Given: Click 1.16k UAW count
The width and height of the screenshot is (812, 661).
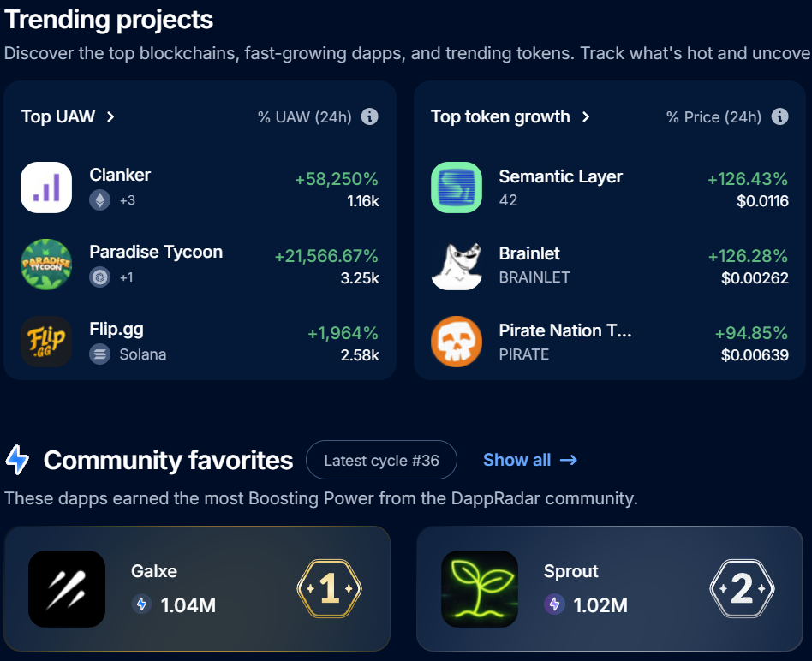Looking at the screenshot, I should (363, 201).
